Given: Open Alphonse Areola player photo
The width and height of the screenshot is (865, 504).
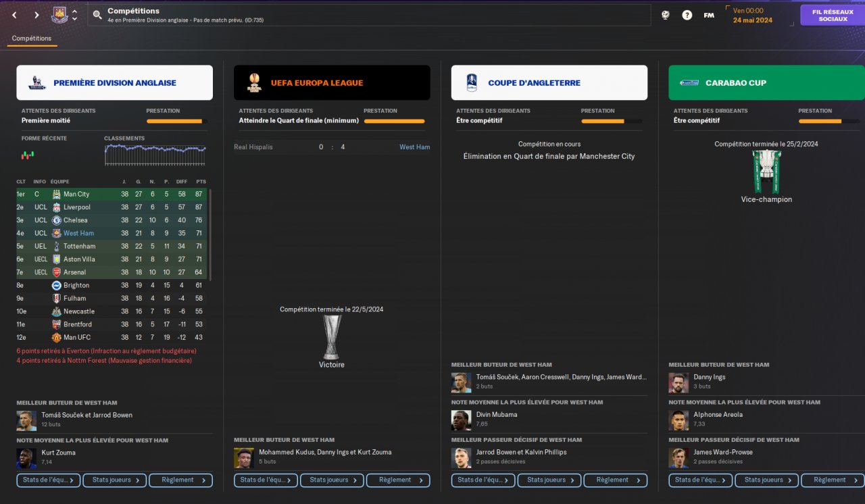Looking at the screenshot, I should (678, 420).
